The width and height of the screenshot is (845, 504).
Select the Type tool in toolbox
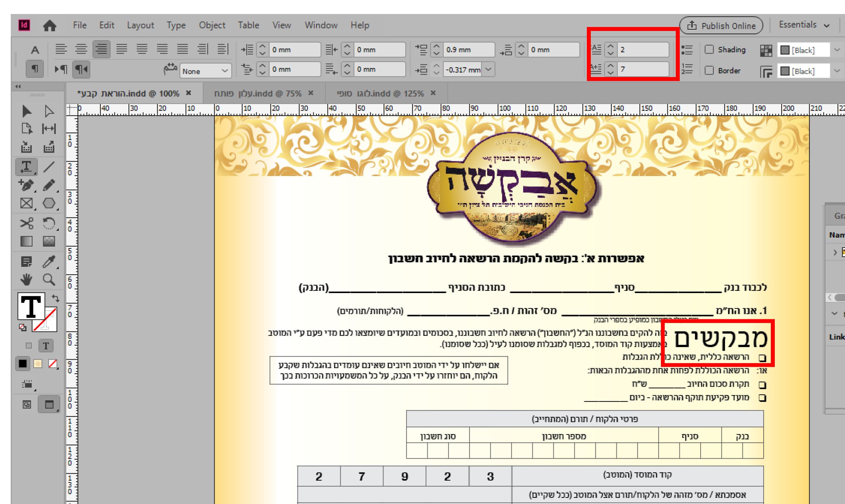click(x=26, y=167)
